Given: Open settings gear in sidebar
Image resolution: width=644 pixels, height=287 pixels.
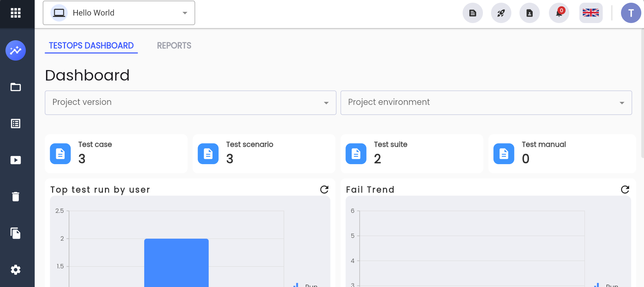Looking at the screenshot, I should pyautogui.click(x=16, y=270).
